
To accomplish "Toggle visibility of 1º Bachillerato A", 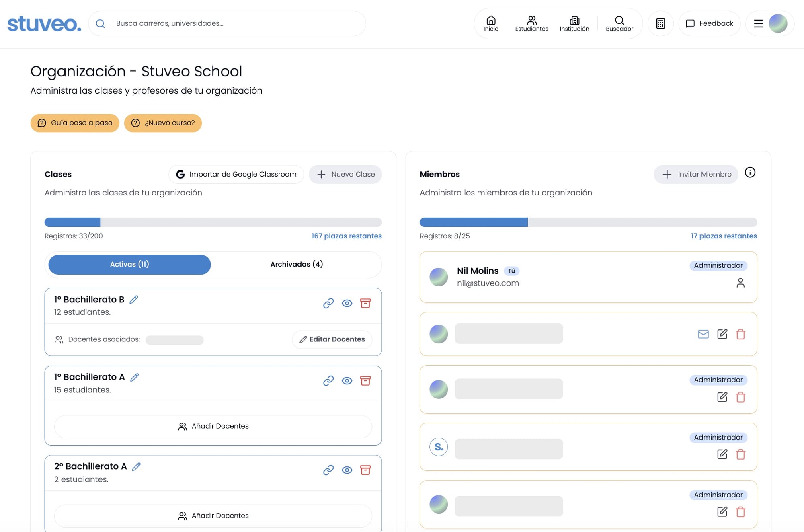I will (347, 381).
